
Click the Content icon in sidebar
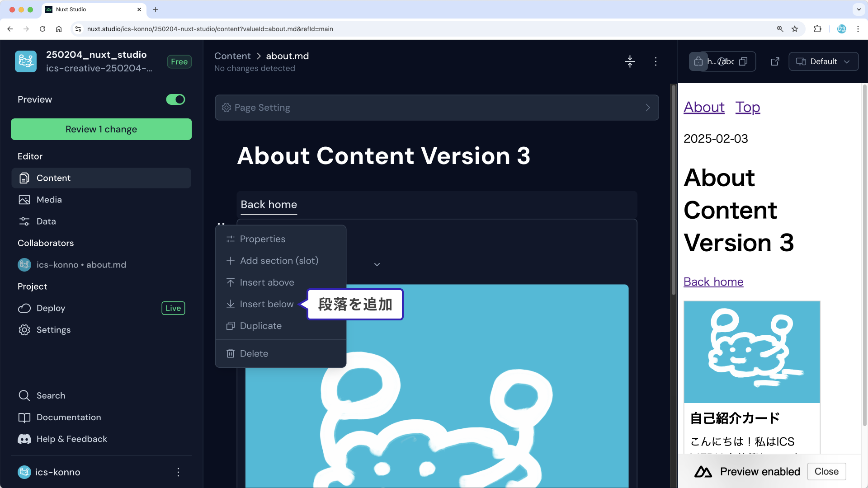24,178
